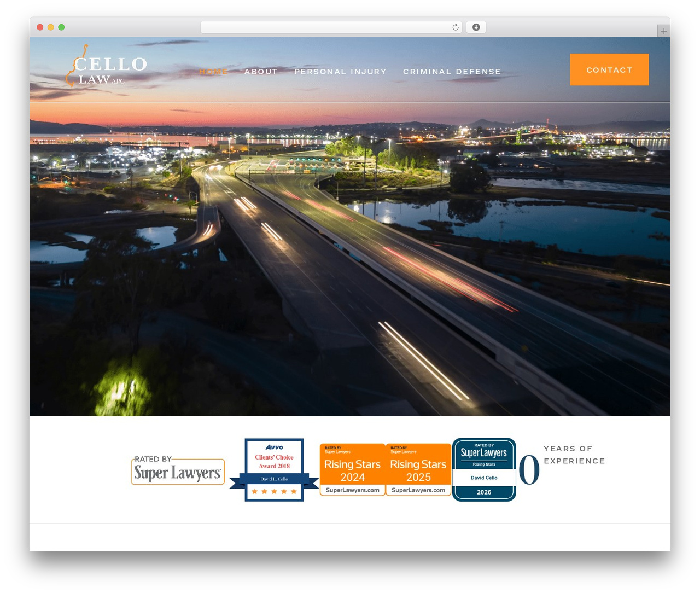The height and width of the screenshot is (593, 700).
Task: Open the Home menu item
Action: click(x=213, y=72)
